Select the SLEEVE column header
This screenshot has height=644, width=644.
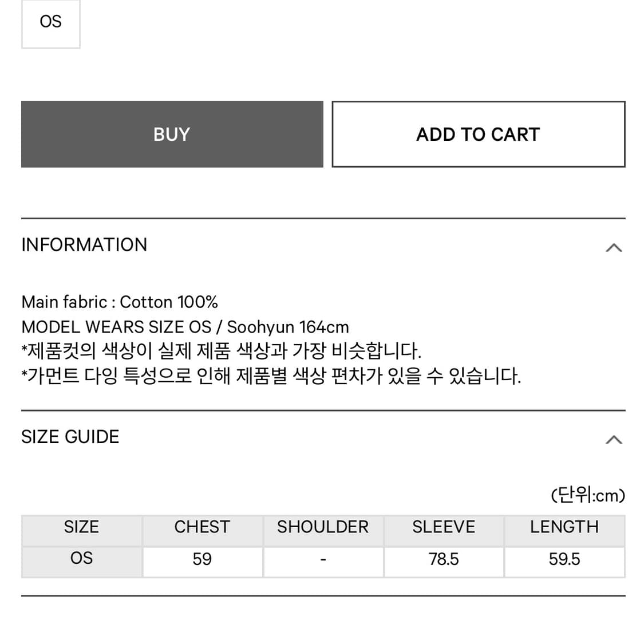(x=444, y=527)
